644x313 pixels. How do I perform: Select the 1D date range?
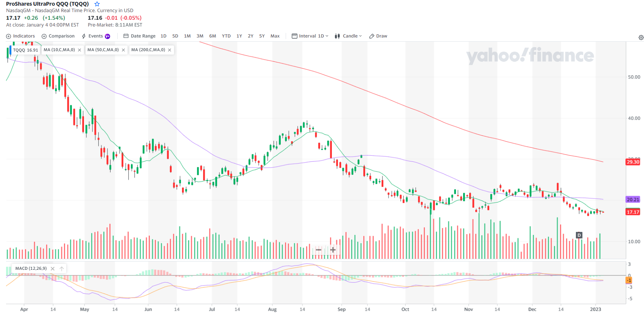coord(163,36)
